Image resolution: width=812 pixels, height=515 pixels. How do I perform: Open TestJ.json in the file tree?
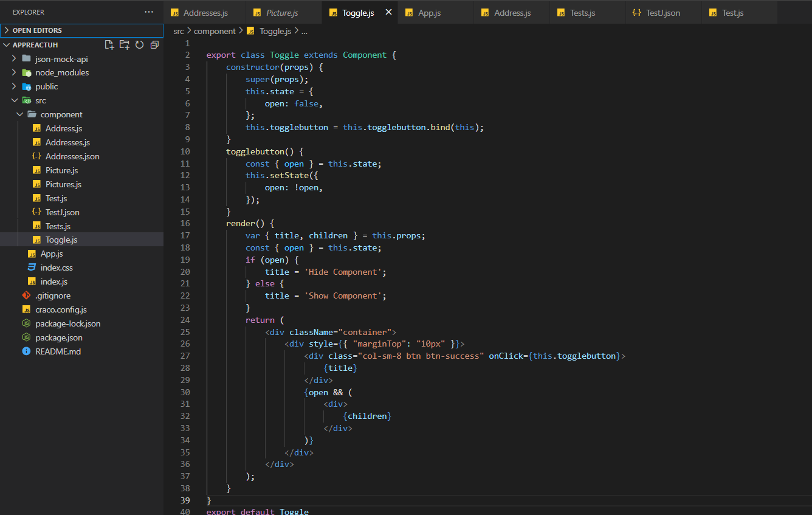82,212
